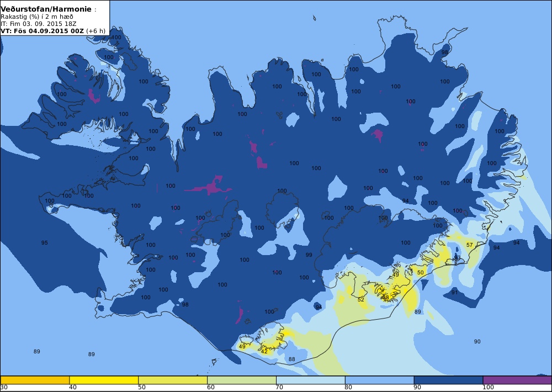Click the humidity value 57 in the southeast

pyautogui.click(x=470, y=245)
